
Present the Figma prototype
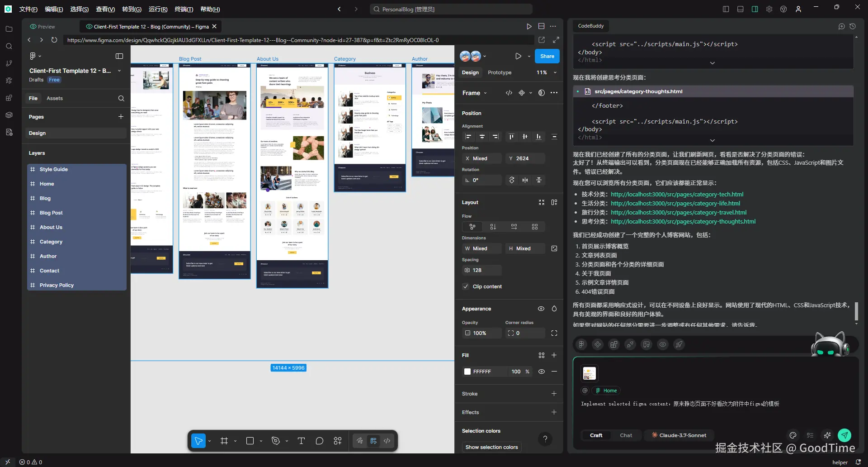click(x=518, y=56)
